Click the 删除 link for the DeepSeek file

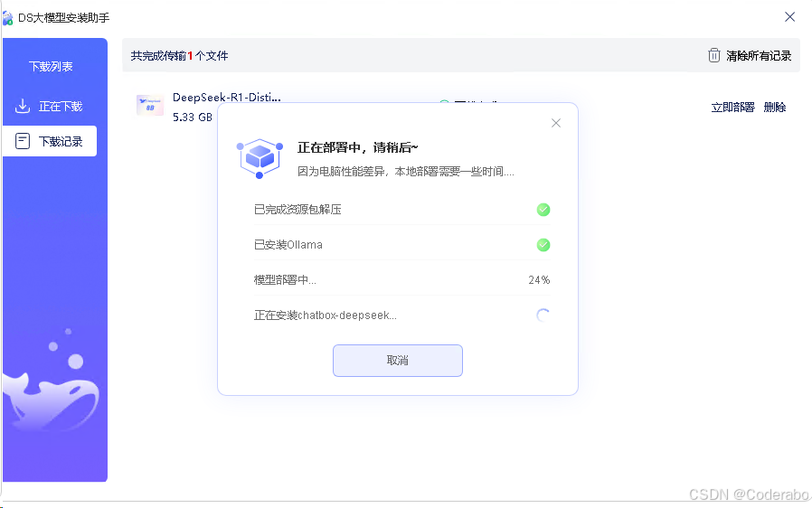(x=775, y=108)
